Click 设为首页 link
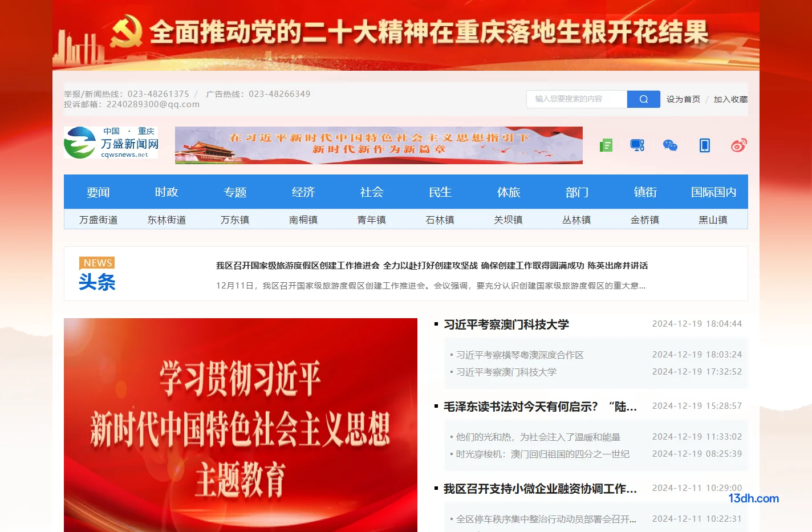Screen dimensions: 812x532 683,99
